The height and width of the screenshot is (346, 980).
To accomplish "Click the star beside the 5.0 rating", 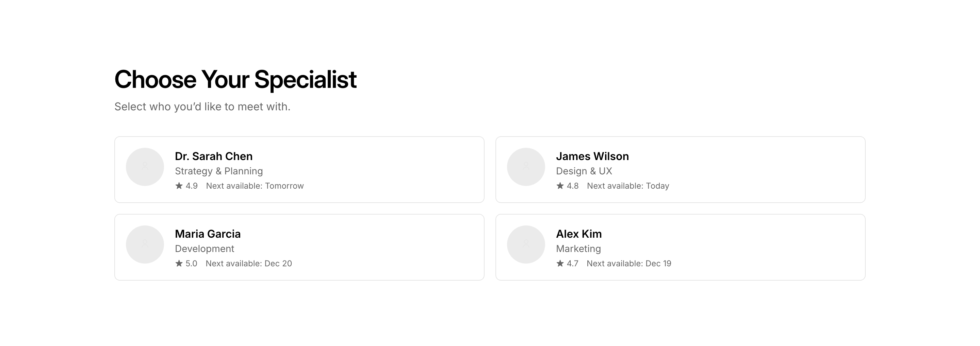I will pos(179,263).
